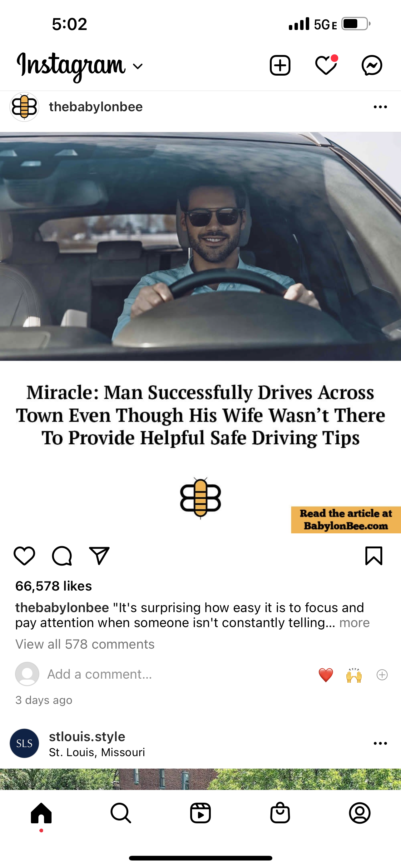
Task: Tap comment bubble on babylonbee post
Action: (62, 556)
